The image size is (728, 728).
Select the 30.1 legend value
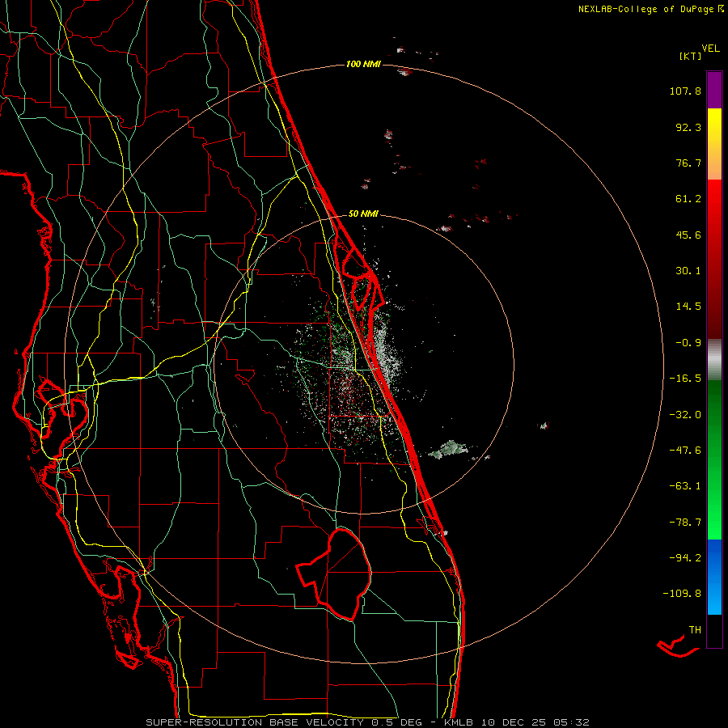(688, 271)
